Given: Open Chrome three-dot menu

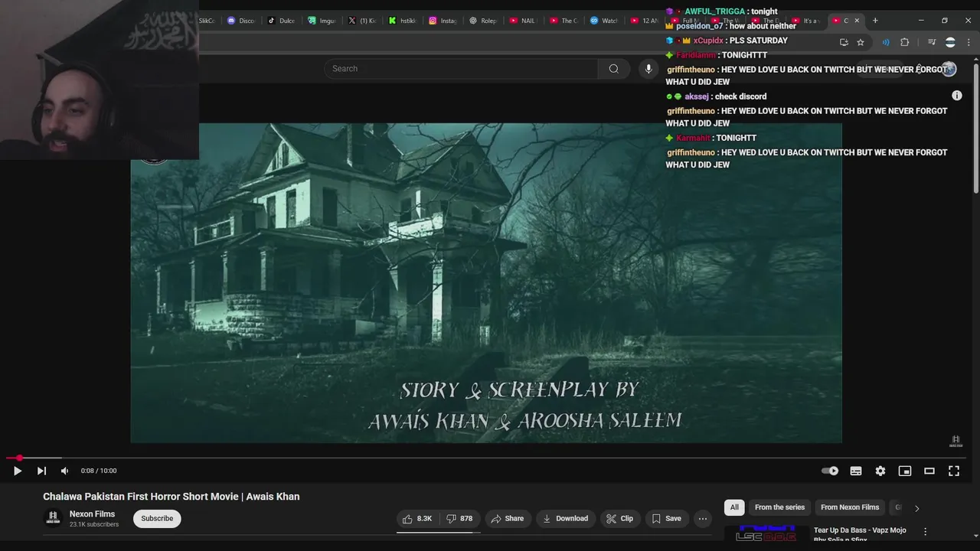Looking at the screenshot, I should tap(969, 42).
